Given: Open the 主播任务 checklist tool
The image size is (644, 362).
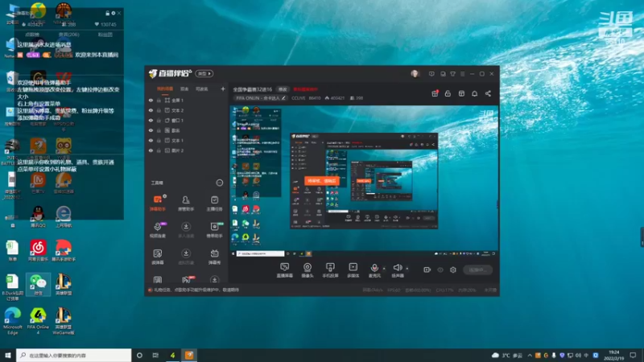Looking at the screenshot, I should pyautogui.click(x=214, y=204).
